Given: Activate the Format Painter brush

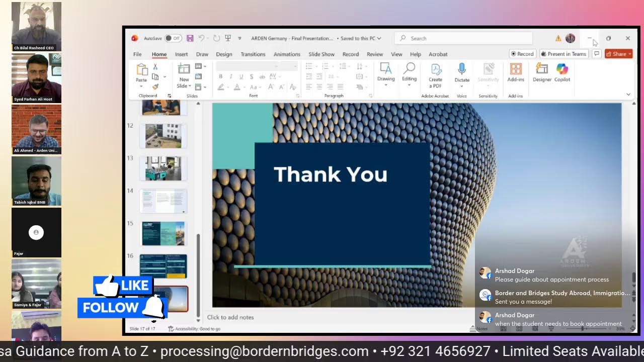Looking at the screenshot, I should (x=155, y=86).
